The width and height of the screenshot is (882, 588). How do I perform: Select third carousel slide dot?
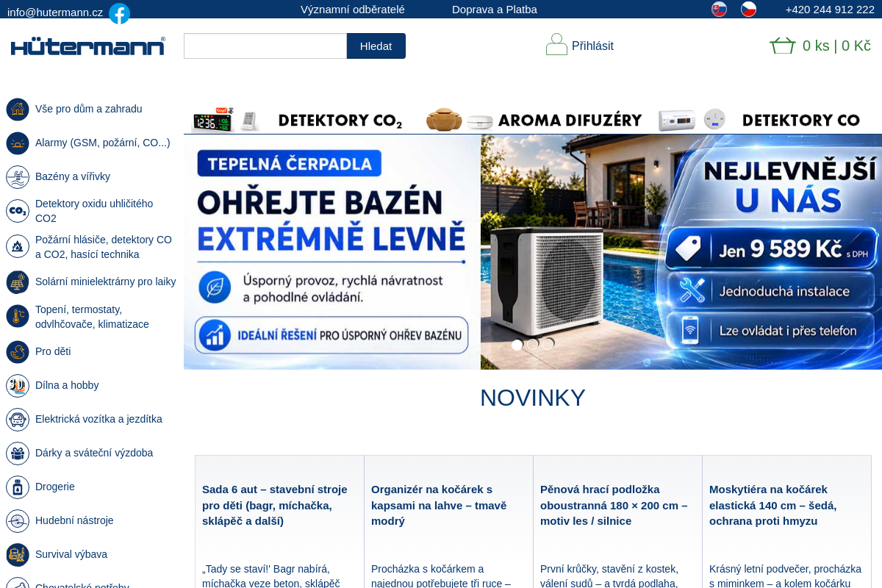click(548, 344)
